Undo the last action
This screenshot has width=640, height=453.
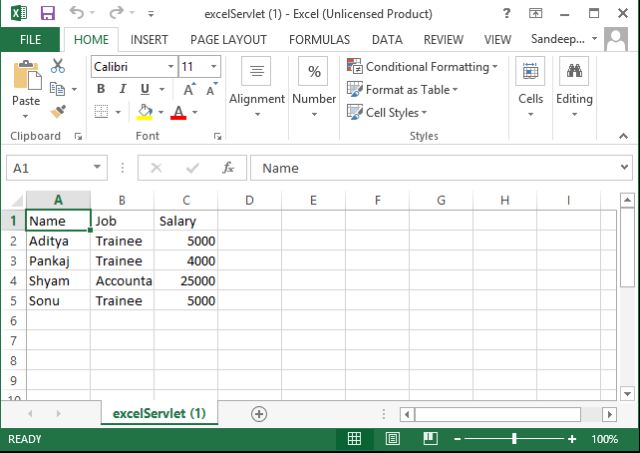[77, 13]
